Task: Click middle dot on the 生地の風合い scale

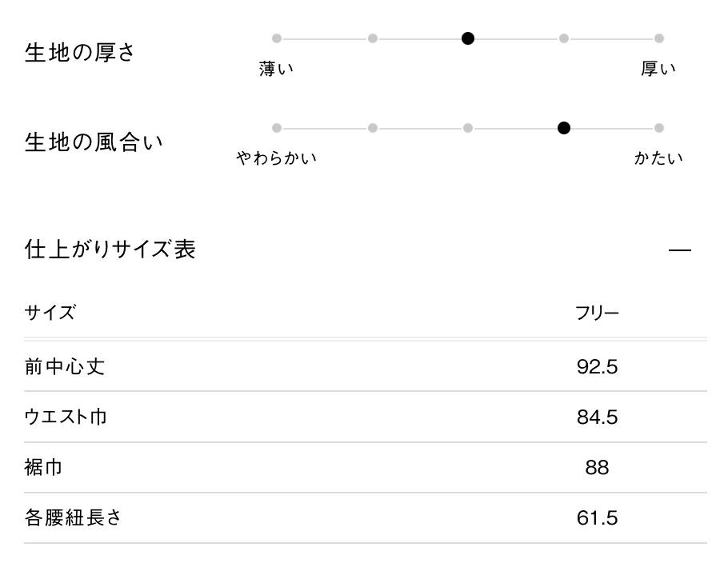Action: (x=468, y=128)
